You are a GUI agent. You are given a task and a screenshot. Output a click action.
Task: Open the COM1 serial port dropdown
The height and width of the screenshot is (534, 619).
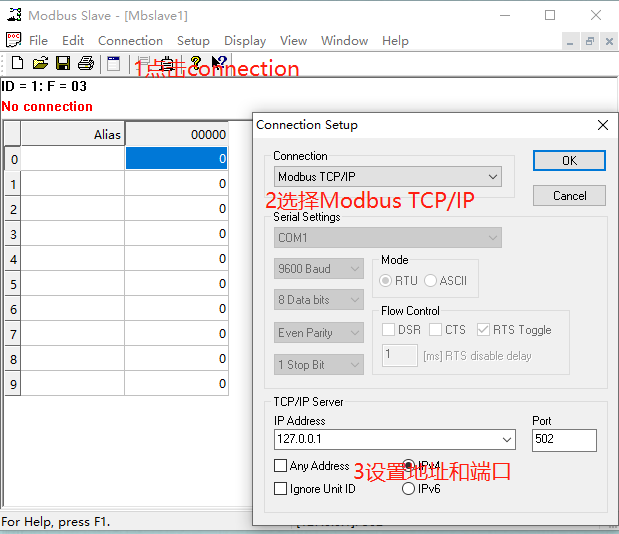388,238
